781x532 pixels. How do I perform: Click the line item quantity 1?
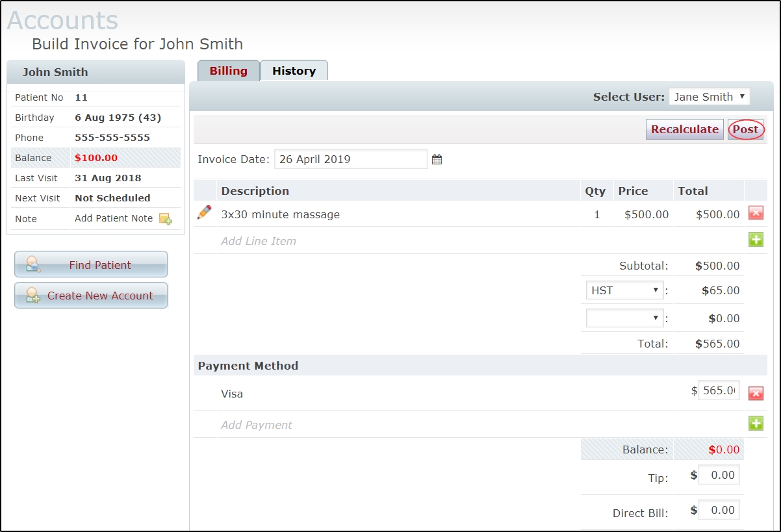(x=597, y=214)
